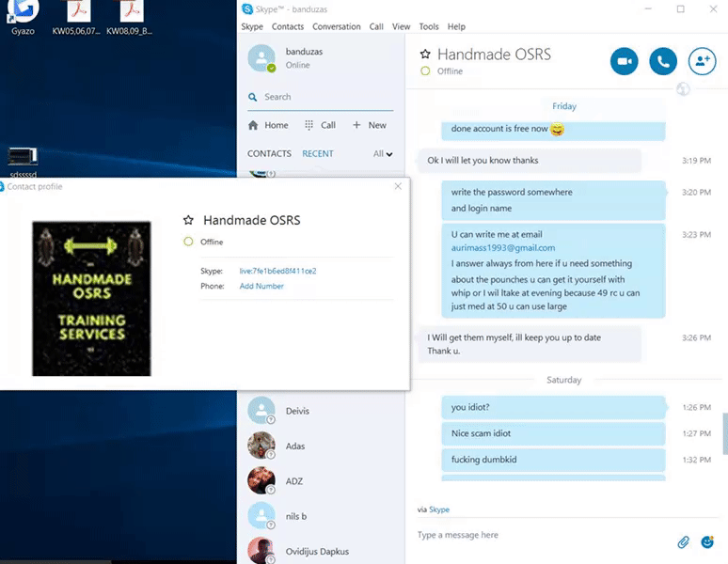The width and height of the screenshot is (728, 564).
Task: Click message "write the password somewhere"
Action: click(512, 192)
